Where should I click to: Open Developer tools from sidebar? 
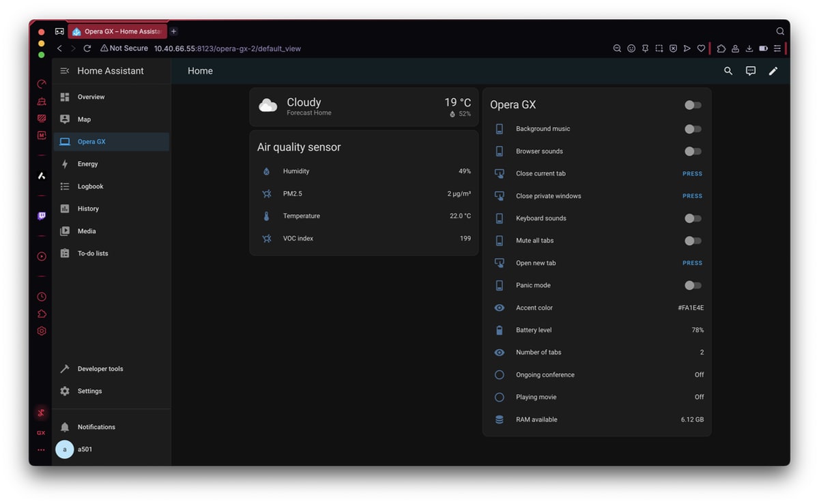[100, 369]
